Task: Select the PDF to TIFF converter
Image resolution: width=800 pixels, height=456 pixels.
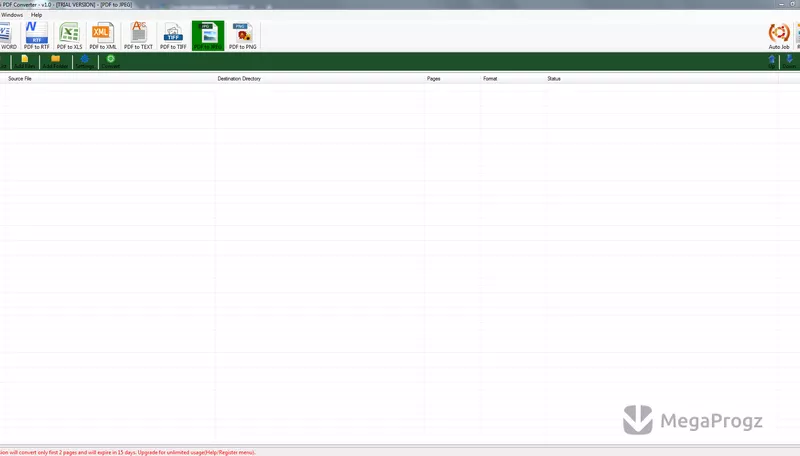Action: [173, 36]
